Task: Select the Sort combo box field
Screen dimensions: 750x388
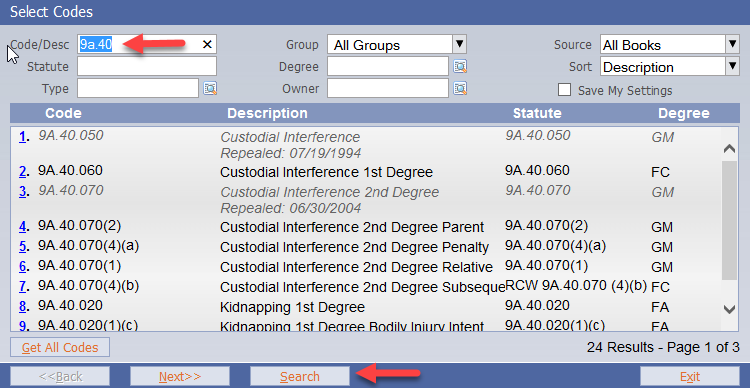Action: (x=670, y=66)
